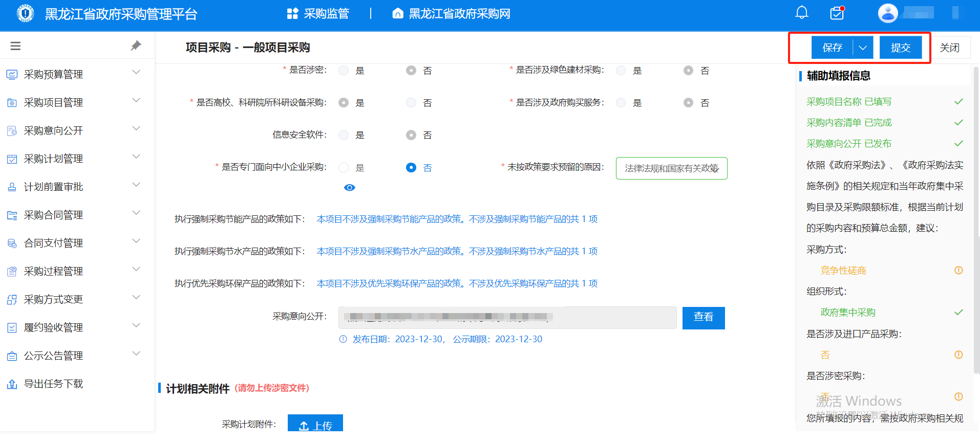Image resolution: width=980 pixels, height=443 pixels.
Task: Expand 采购合同管理 chevron
Action: pyautogui.click(x=136, y=213)
